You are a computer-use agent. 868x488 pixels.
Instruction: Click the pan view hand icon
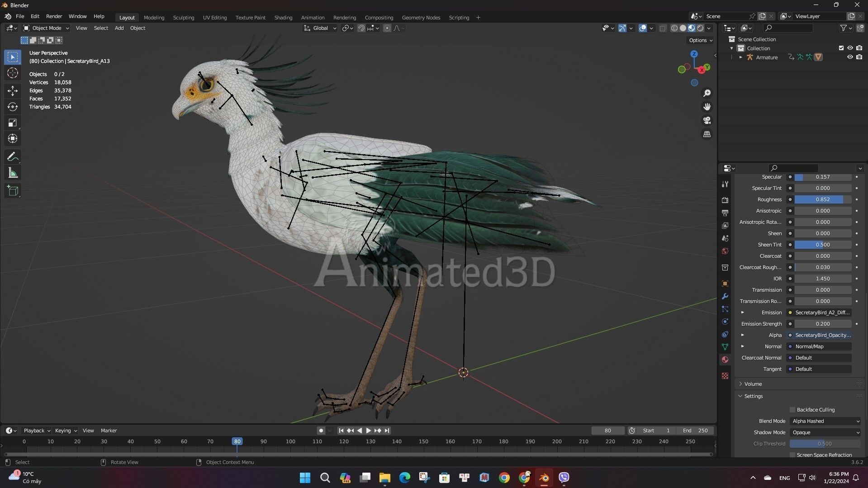pos(707,107)
